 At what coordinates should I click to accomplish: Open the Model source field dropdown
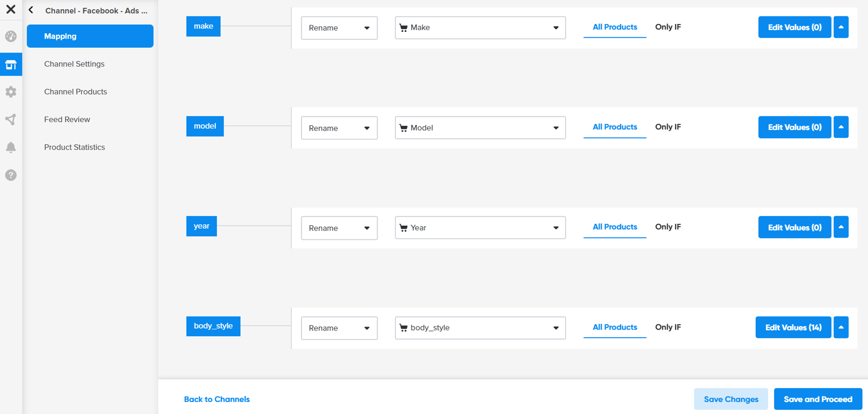click(x=480, y=128)
